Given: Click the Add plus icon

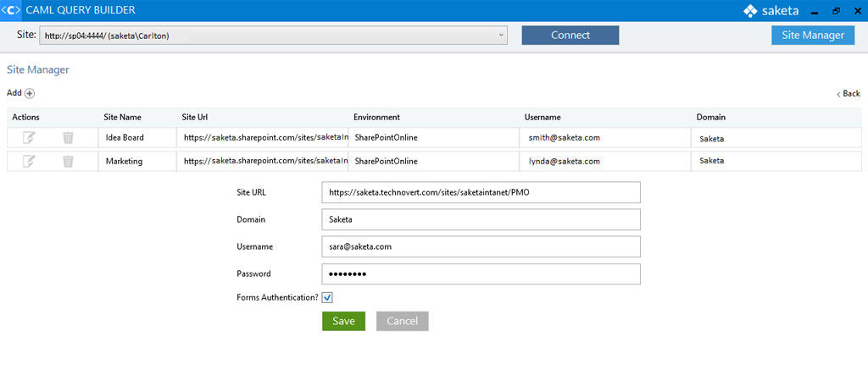Looking at the screenshot, I should pyautogui.click(x=30, y=93).
